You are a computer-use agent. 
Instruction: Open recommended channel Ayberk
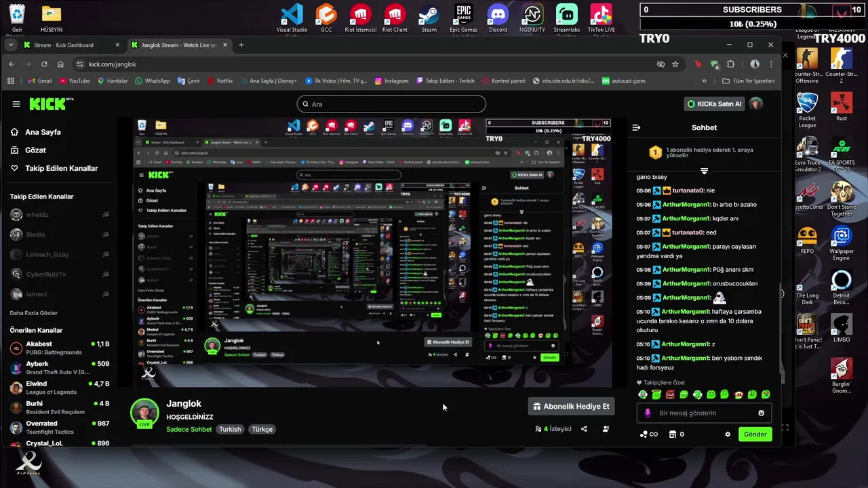point(60,368)
